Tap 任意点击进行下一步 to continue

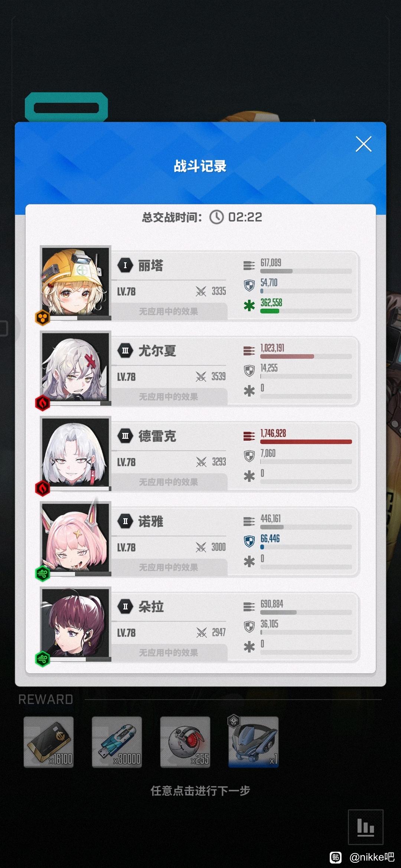coord(200,791)
